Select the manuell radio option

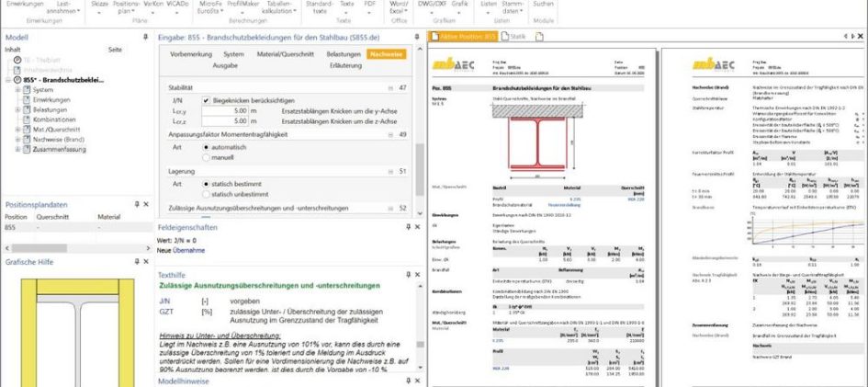206,158
